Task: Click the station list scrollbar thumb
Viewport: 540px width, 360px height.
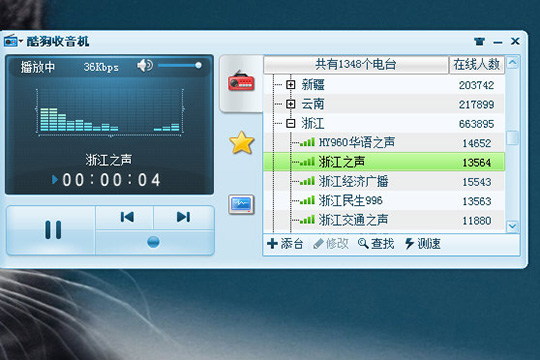Action: 512,138
